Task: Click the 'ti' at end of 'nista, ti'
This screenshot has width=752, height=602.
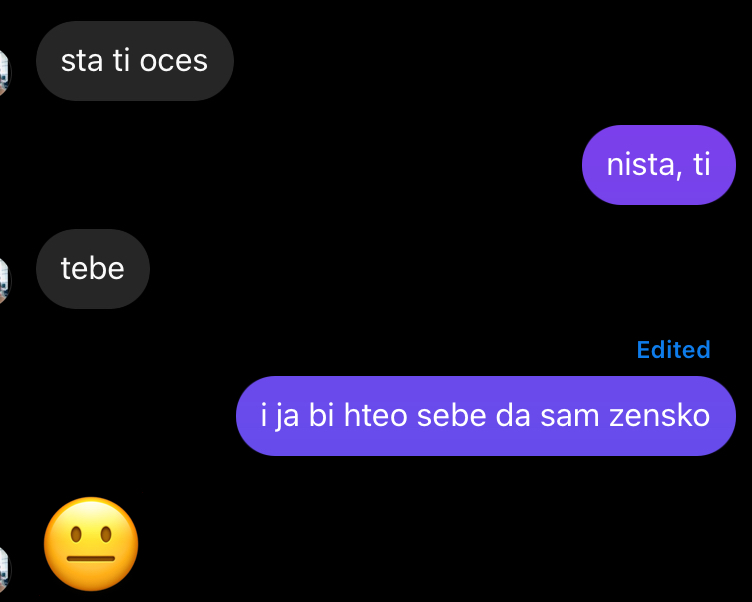Action: [x=702, y=165]
